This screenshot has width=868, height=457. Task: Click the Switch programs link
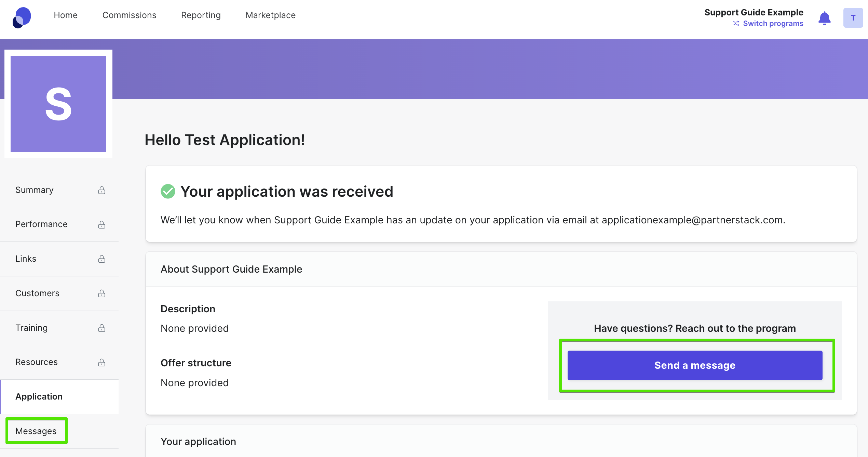[773, 24]
